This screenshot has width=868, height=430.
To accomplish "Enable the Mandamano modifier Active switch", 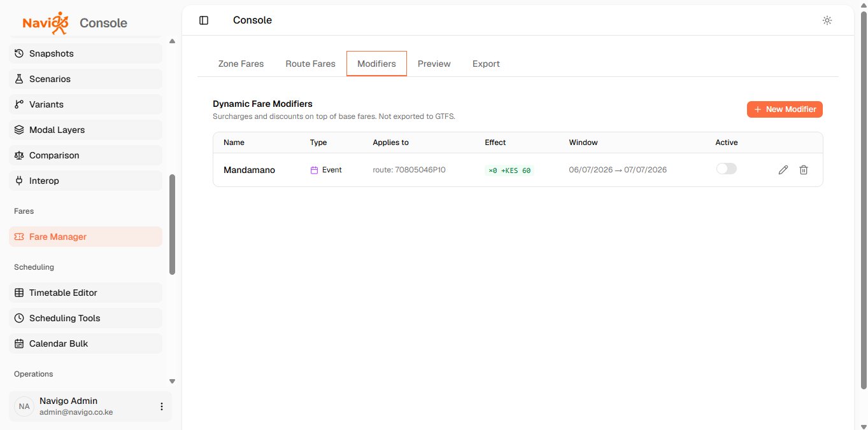I will (x=727, y=169).
